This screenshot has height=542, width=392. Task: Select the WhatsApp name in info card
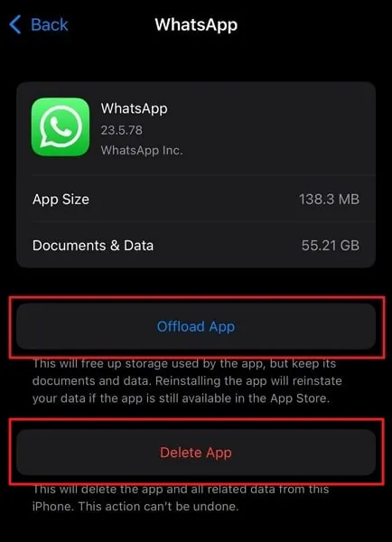(134, 108)
